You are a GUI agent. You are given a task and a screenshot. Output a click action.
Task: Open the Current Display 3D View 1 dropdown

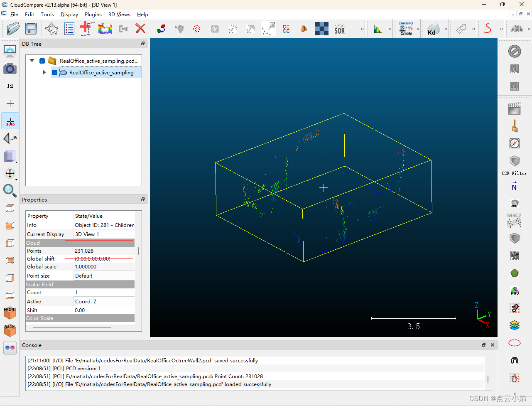(x=104, y=234)
